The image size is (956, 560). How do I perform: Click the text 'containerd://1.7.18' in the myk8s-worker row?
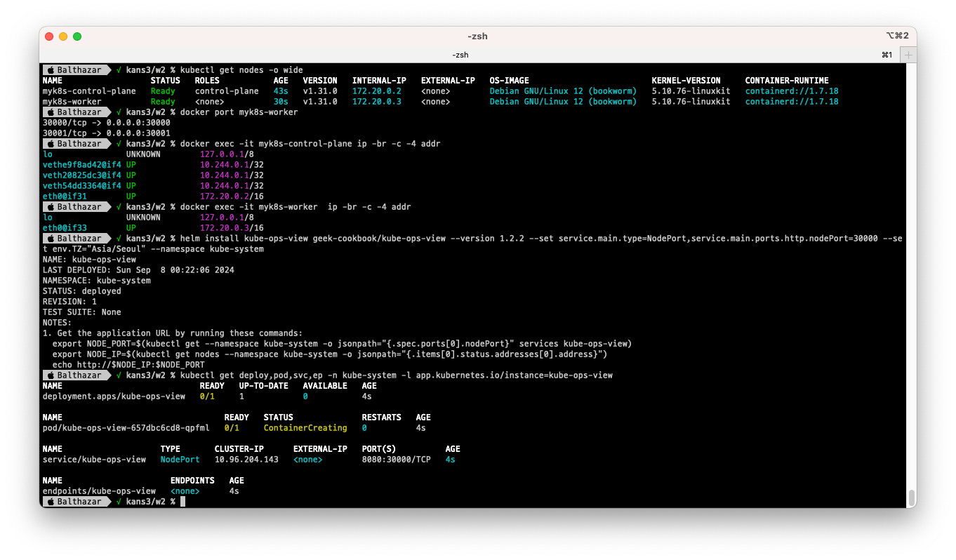(x=792, y=102)
